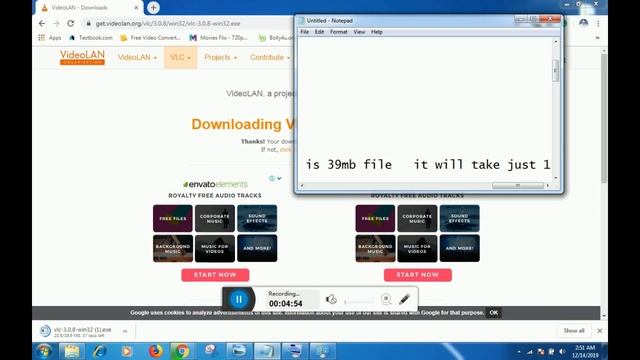Open the left ad's Music for Videos tile
640x360 pixels.
(x=215, y=248)
